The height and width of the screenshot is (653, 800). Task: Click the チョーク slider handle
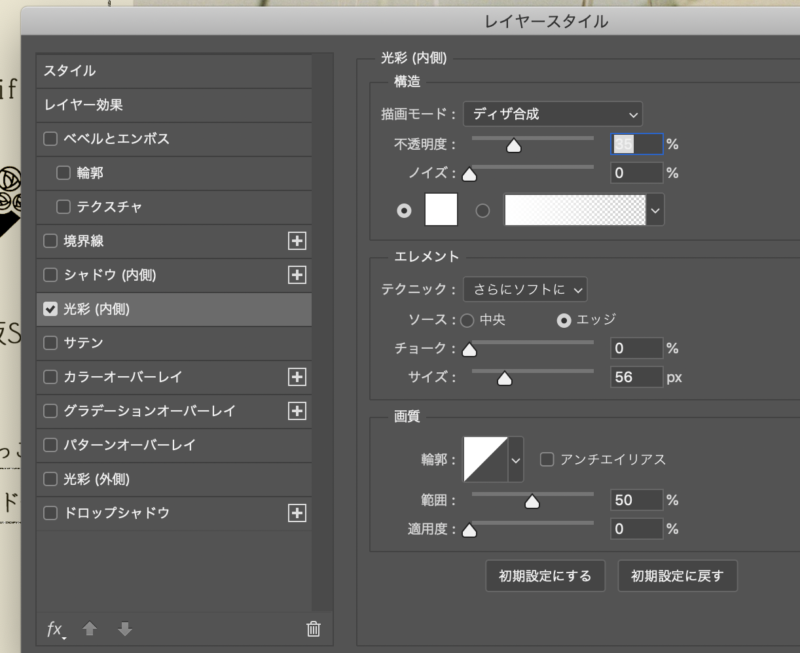pyautogui.click(x=469, y=350)
